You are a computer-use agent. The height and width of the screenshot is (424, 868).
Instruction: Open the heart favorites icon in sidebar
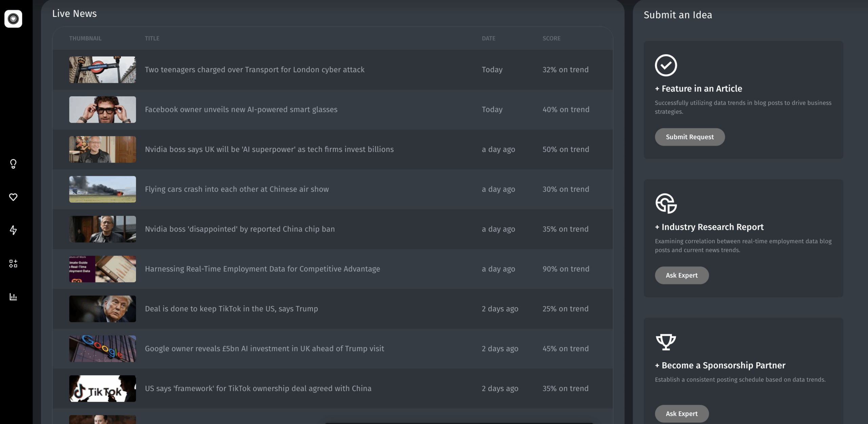pyautogui.click(x=13, y=197)
